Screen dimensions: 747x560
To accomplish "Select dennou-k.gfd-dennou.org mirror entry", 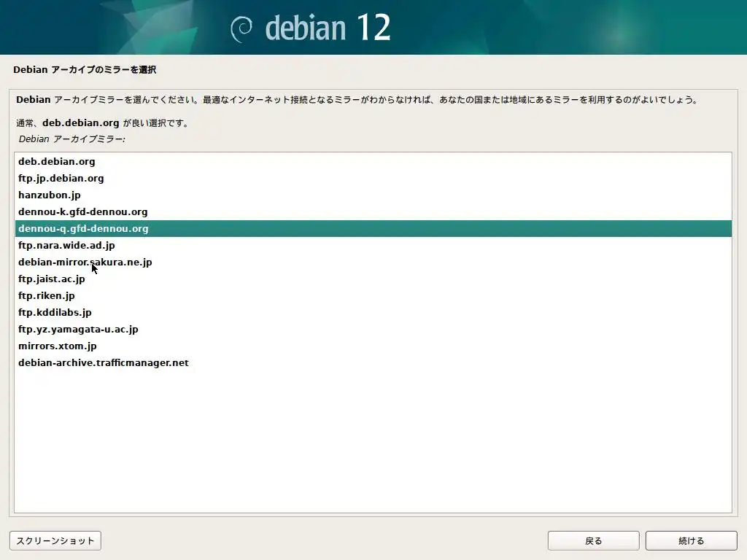I will [373, 211].
